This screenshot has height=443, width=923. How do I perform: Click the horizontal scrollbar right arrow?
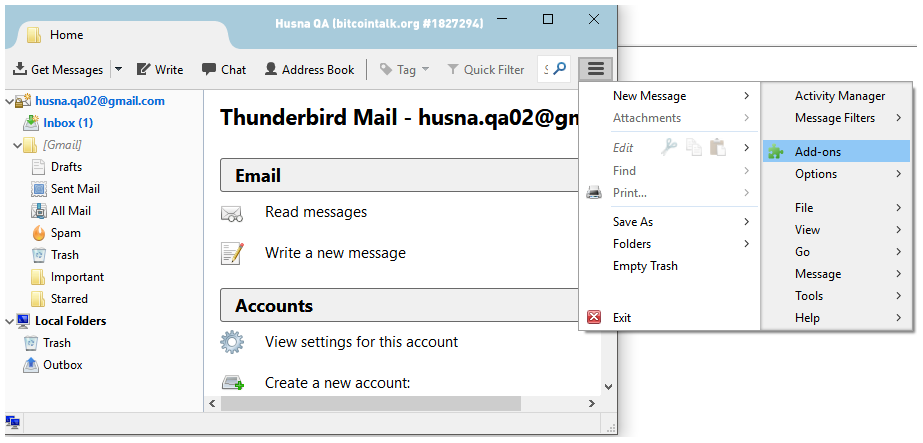pyautogui.click(x=592, y=404)
